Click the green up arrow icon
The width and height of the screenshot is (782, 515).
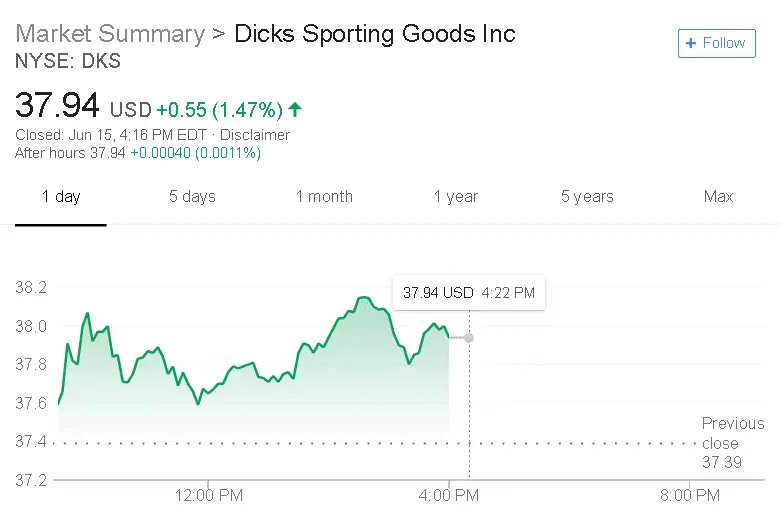(295, 109)
